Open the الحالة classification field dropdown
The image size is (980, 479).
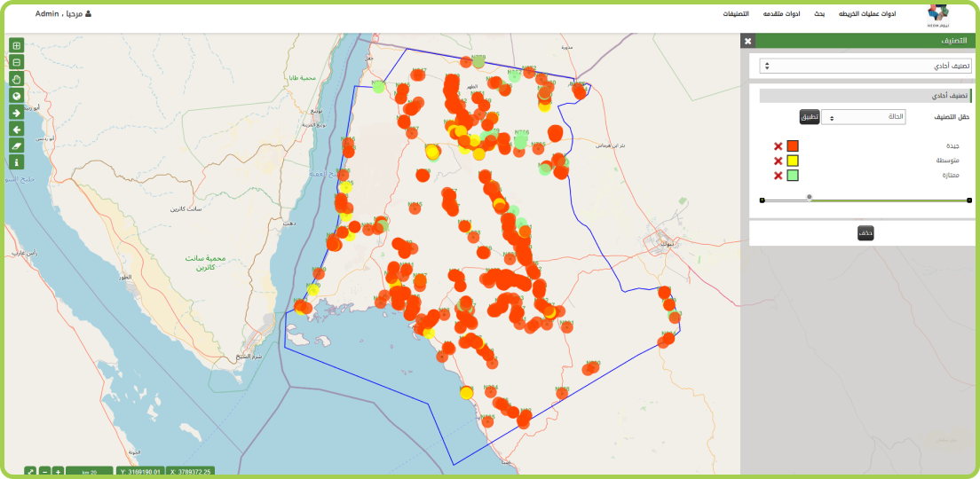pyautogui.click(x=863, y=117)
